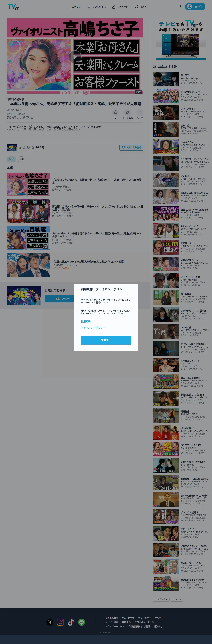Screen dimensions: 212x644
Task: Open the よくある質問 footer link
Action: [x=112, y=618]
